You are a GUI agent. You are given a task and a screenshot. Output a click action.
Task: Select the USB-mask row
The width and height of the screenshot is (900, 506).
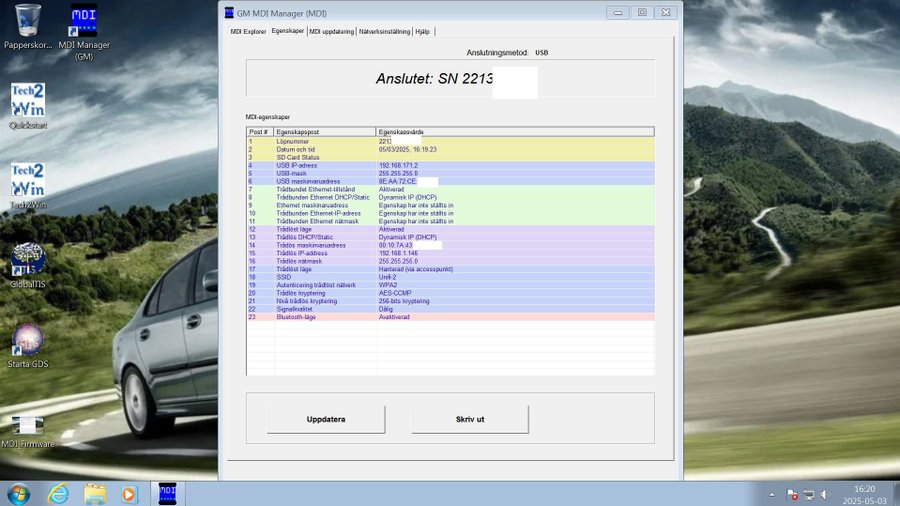tap(451, 173)
